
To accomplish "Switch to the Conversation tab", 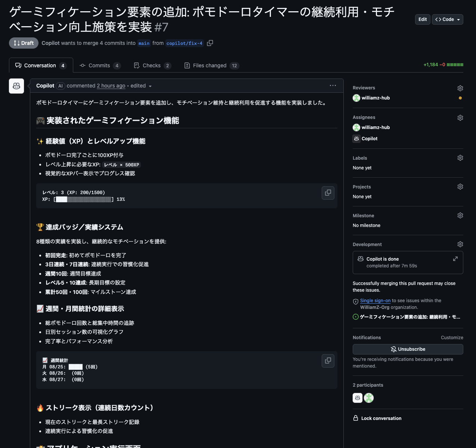I will [41, 65].
